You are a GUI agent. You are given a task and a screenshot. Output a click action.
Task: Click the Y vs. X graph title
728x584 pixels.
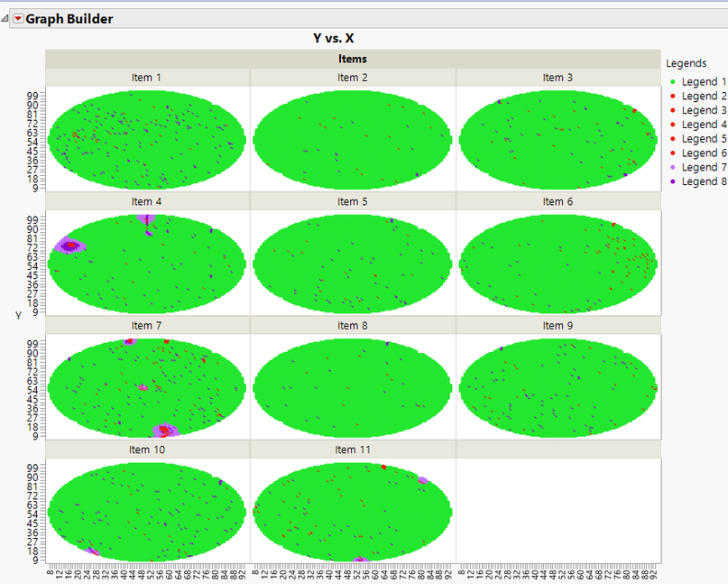334,38
